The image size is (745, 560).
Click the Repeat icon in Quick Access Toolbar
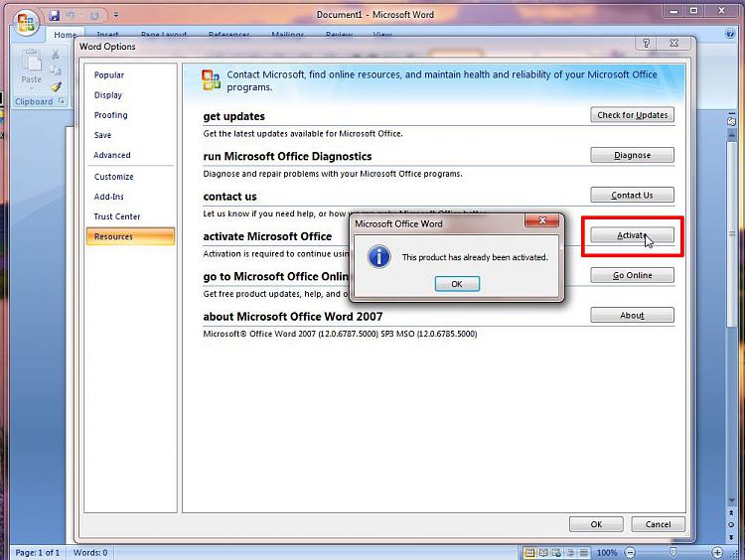pyautogui.click(x=94, y=16)
